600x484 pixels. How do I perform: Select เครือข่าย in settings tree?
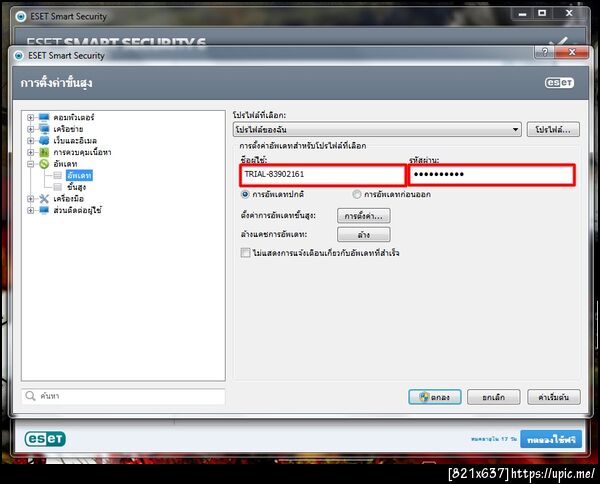click(x=68, y=129)
